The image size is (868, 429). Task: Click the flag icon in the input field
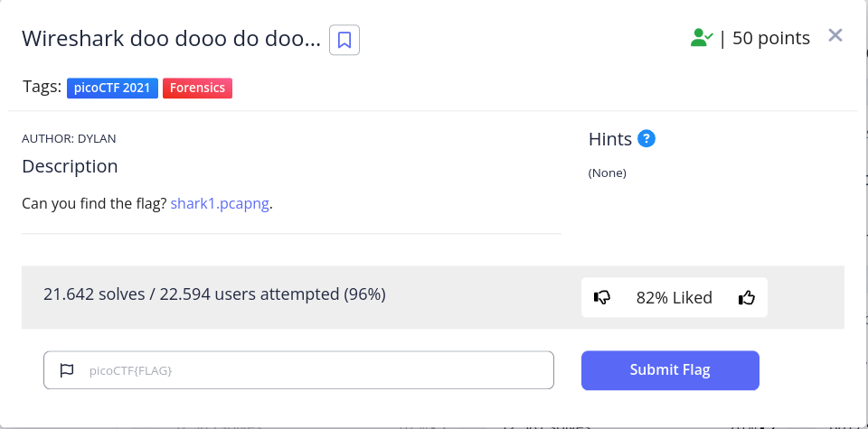pos(67,370)
